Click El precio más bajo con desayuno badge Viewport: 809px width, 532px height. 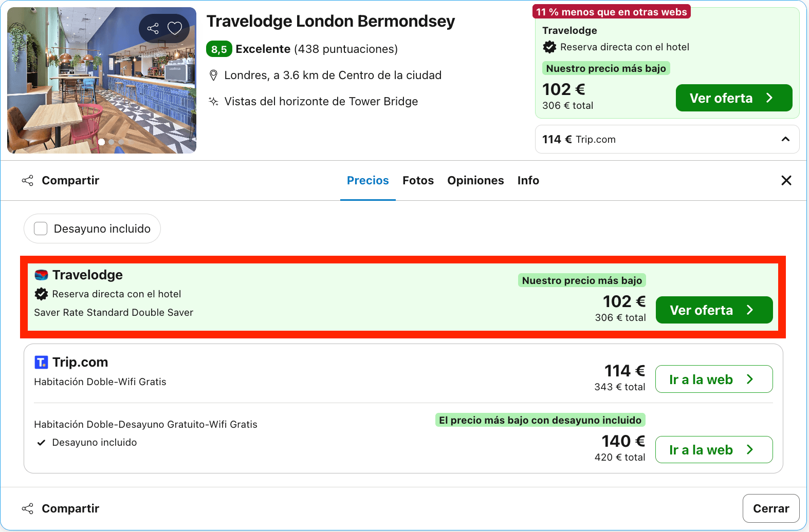tap(540, 420)
